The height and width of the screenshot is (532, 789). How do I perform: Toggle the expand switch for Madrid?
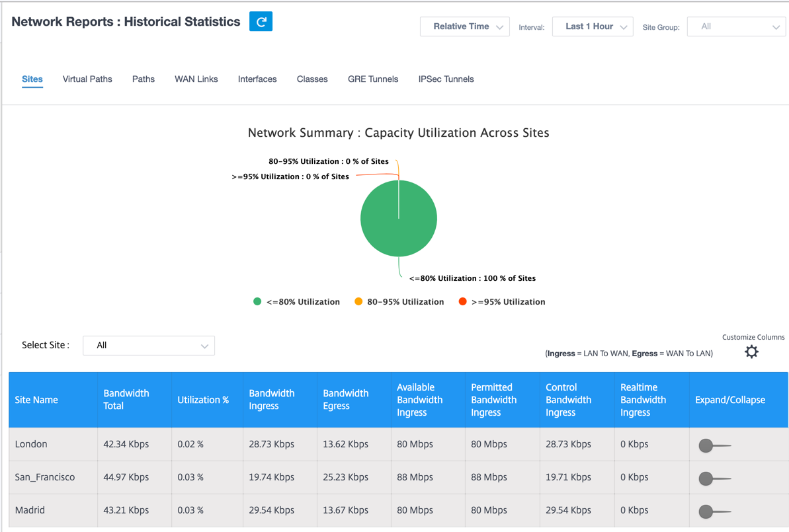(x=714, y=512)
